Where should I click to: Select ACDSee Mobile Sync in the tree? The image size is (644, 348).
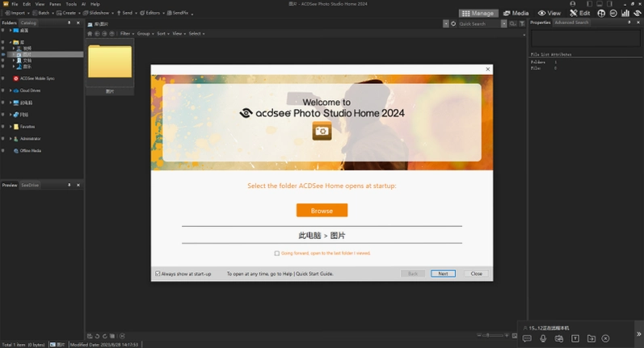tap(37, 78)
